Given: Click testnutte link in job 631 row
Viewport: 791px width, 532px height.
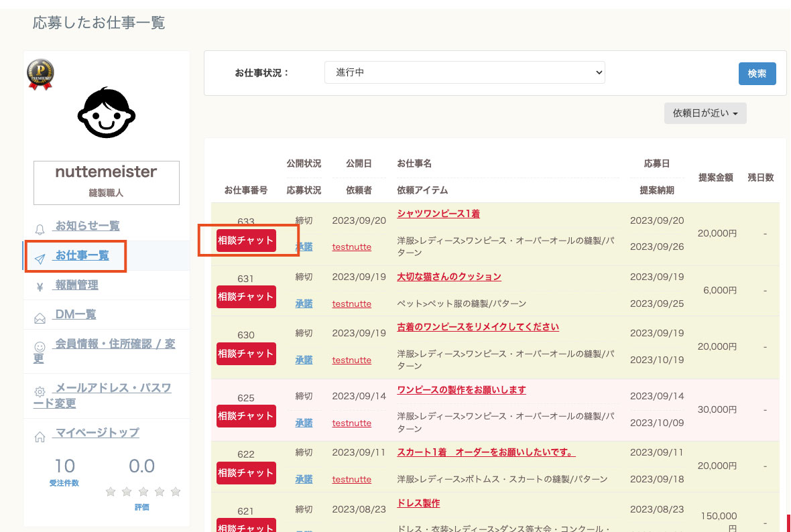Looking at the screenshot, I should pyautogui.click(x=352, y=304).
